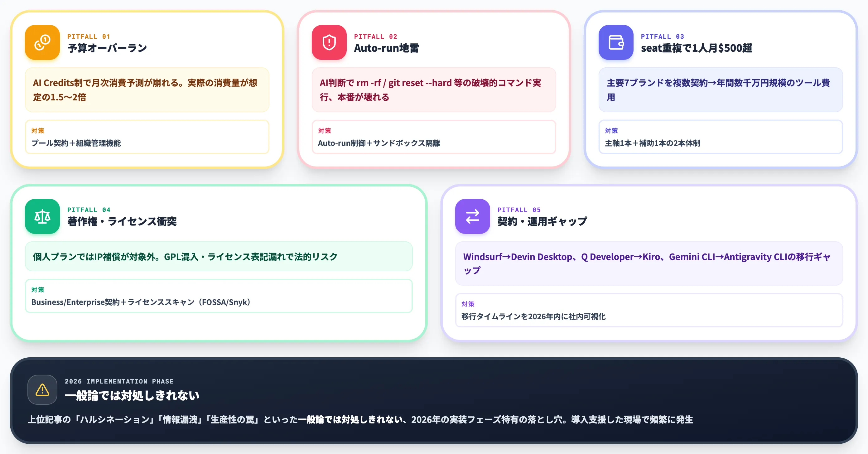Select the PITFALL 01 label
The height and width of the screenshot is (454, 868).
tap(89, 36)
